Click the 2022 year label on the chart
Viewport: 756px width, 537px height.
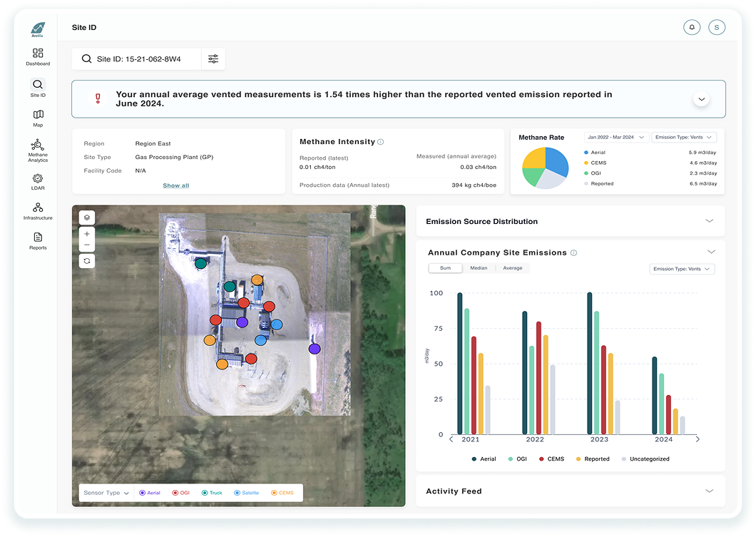point(535,439)
